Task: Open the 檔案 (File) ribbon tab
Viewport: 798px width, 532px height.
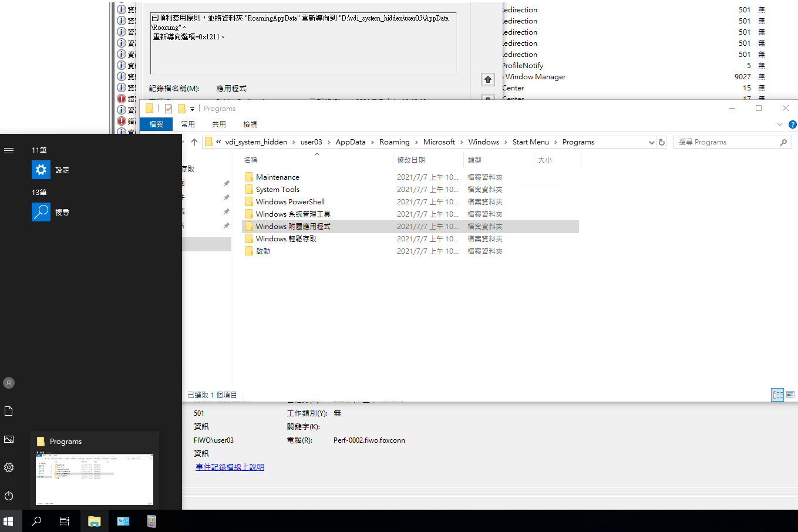Action: pyautogui.click(x=156, y=124)
